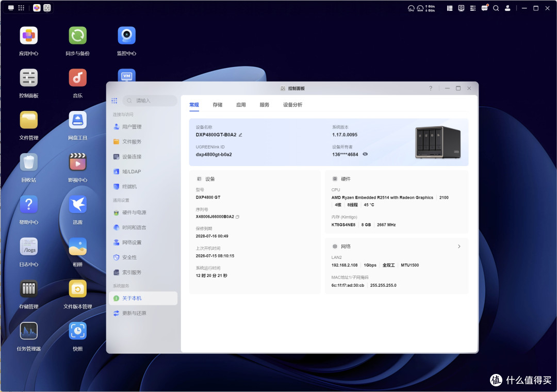
Task: Toggle owner phone number visibility eye
Action: (x=365, y=154)
